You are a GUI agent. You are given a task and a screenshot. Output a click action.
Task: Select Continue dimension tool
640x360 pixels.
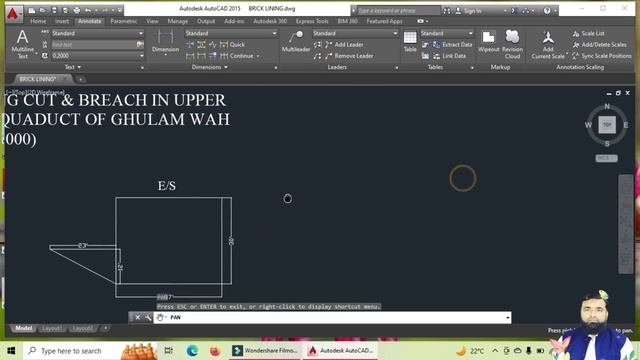(237, 56)
